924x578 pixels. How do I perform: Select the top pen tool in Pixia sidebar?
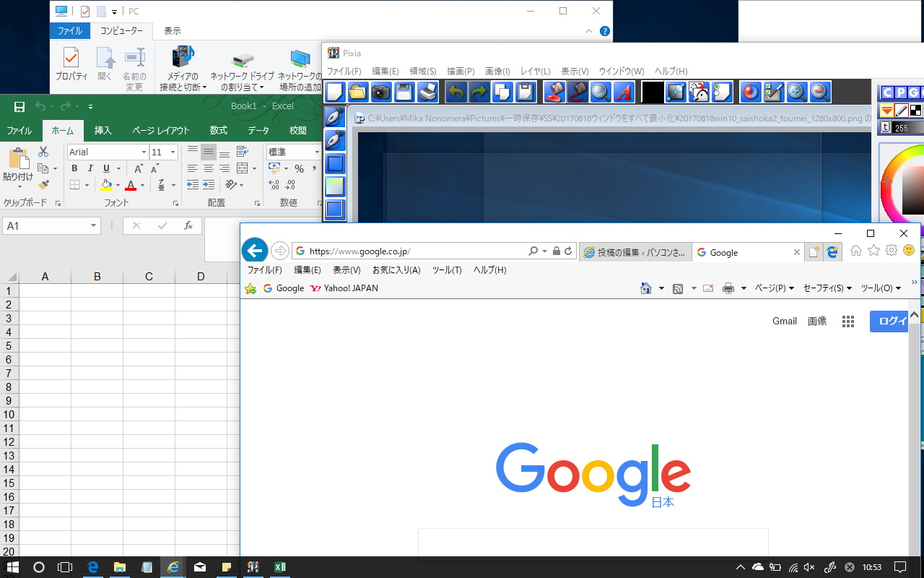click(x=335, y=117)
